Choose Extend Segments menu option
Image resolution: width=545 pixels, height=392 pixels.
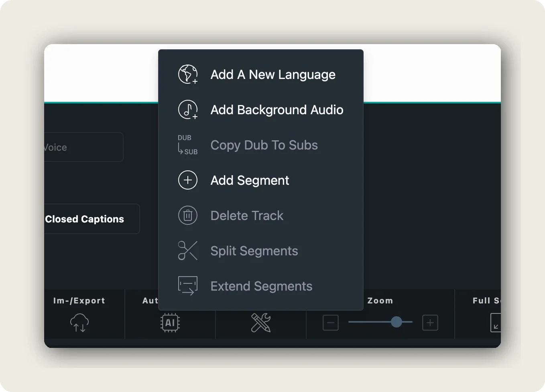pos(261,286)
